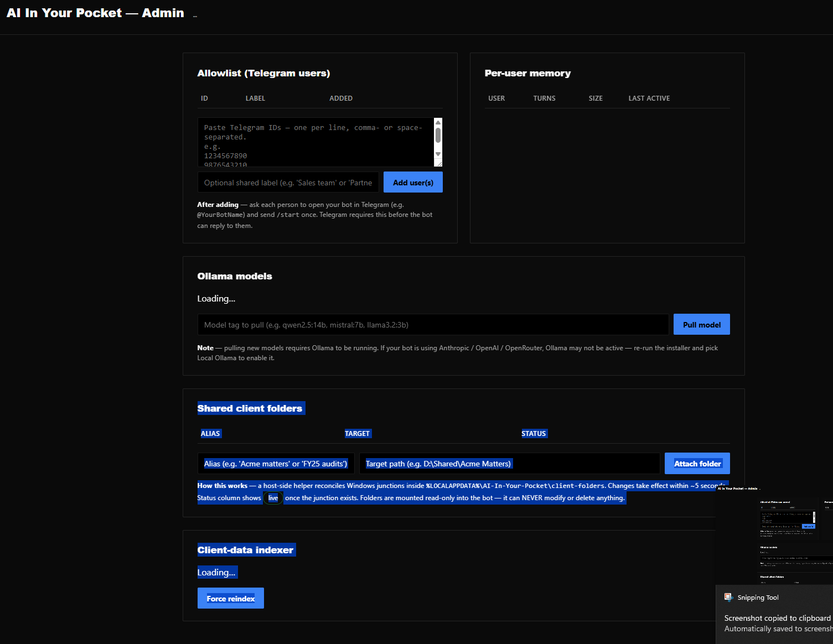Click the 'ADDED' column header in Allowlist

341,98
